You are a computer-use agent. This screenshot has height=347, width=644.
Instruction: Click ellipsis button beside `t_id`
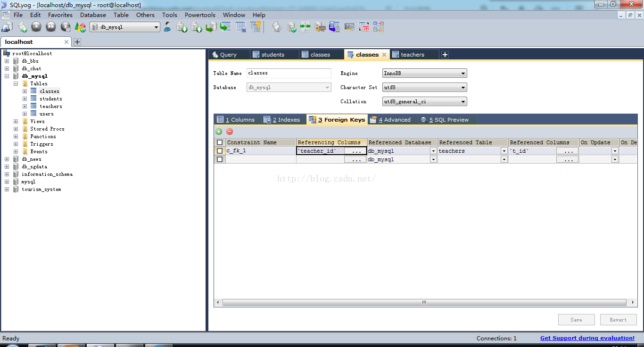pyautogui.click(x=567, y=151)
